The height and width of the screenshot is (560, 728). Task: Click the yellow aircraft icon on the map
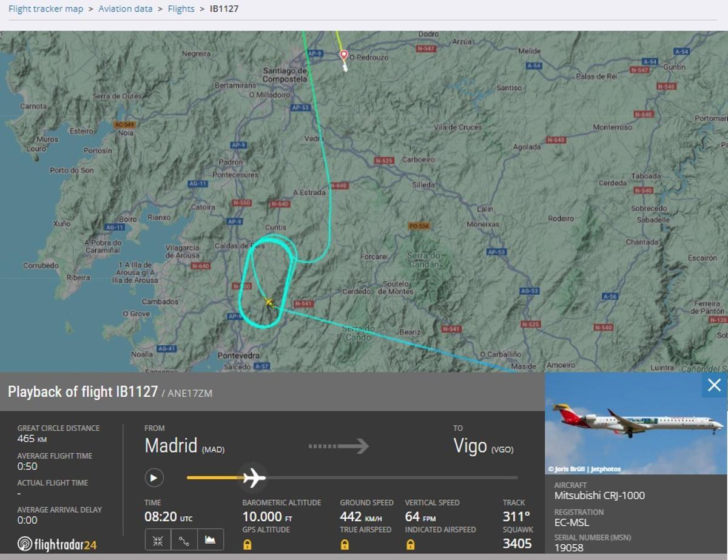point(269,303)
